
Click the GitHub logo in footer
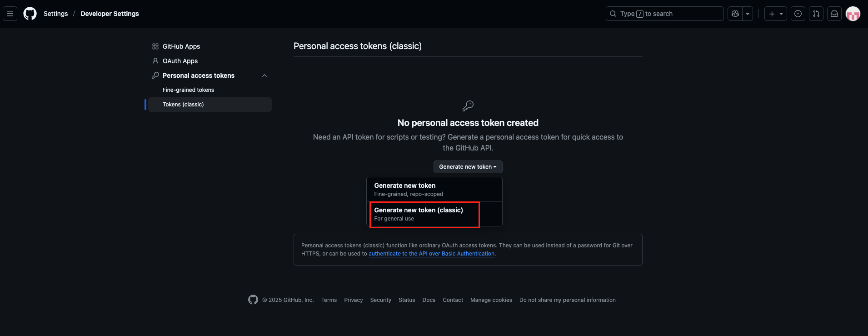click(x=253, y=300)
